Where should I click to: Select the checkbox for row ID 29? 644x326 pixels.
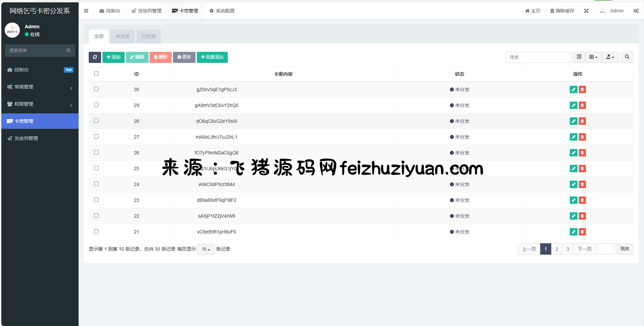(96, 105)
